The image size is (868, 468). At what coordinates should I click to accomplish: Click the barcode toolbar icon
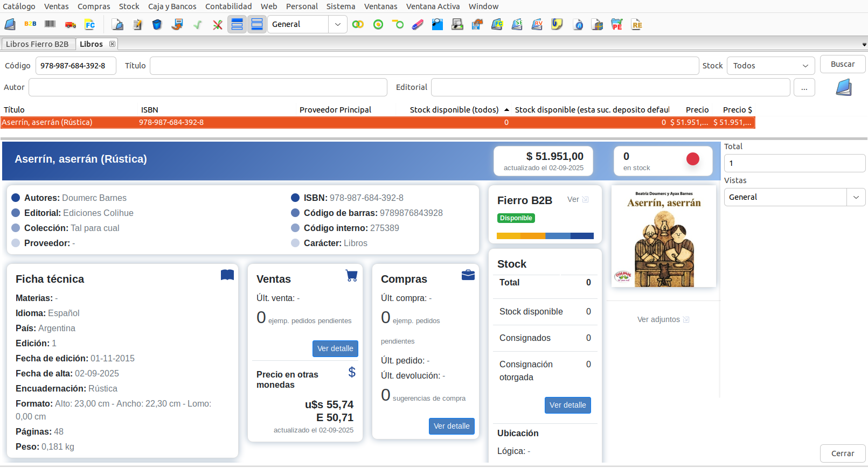click(x=50, y=24)
